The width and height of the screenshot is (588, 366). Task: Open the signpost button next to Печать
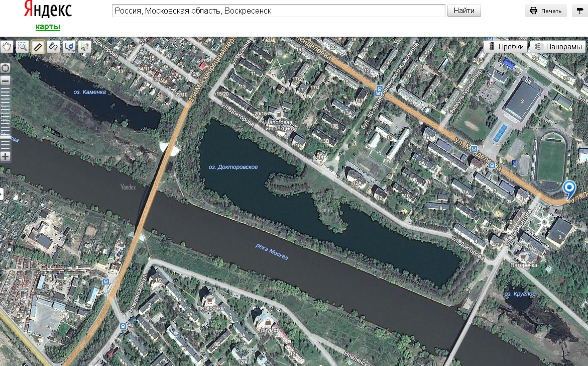pos(580,11)
